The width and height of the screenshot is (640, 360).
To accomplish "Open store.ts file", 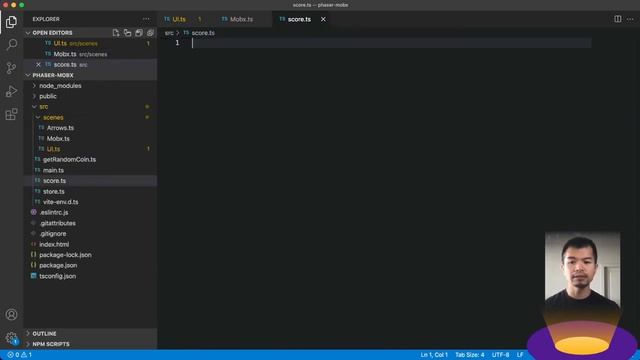I will 90,191.
